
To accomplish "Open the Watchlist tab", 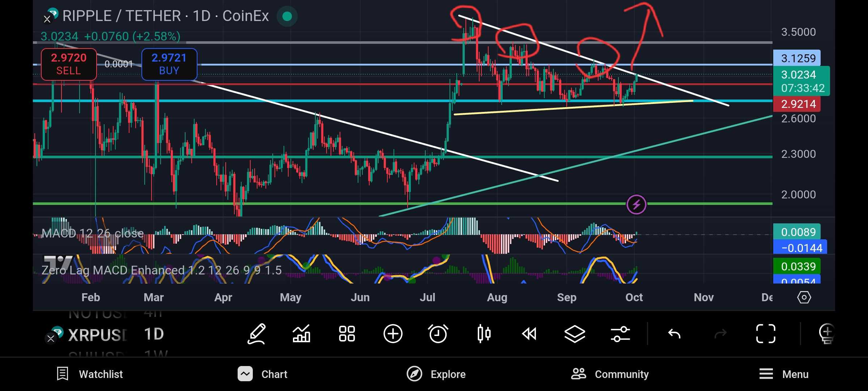I will point(90,374).
